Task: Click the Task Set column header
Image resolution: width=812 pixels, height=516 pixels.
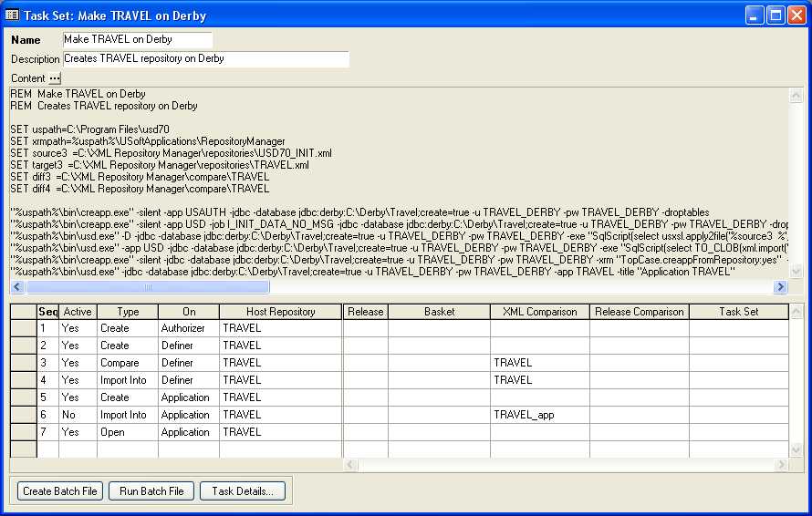Action: tap(739, 312)
